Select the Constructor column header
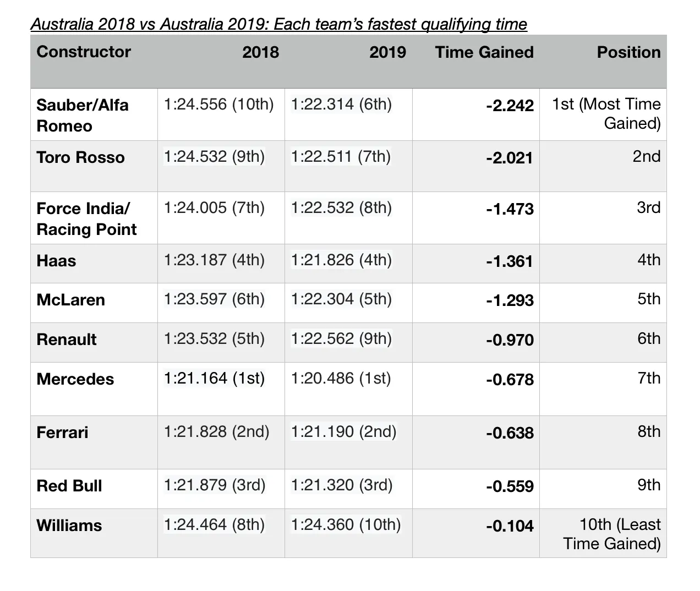This screenshot has height=591, width=700. [84, 52]
